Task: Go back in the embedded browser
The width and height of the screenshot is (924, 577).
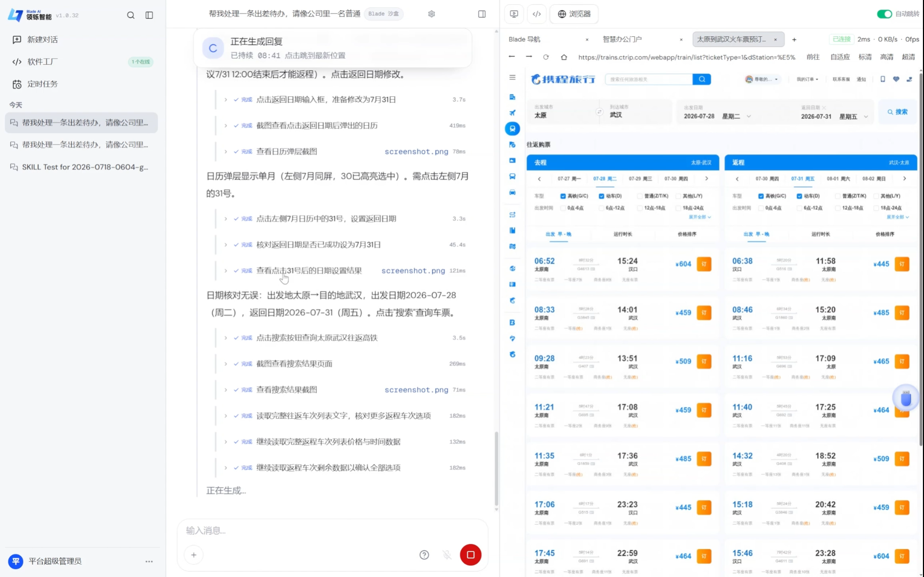Action: click(511, 57)
